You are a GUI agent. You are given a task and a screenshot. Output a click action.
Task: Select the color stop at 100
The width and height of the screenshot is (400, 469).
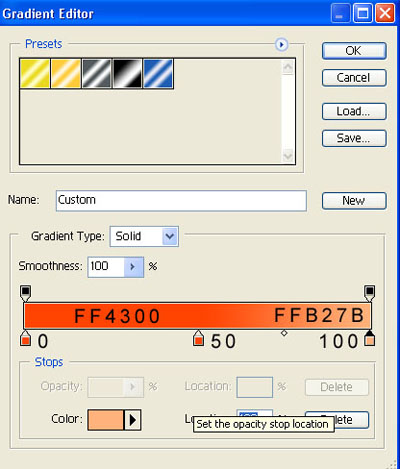click(x=369, y=338)
